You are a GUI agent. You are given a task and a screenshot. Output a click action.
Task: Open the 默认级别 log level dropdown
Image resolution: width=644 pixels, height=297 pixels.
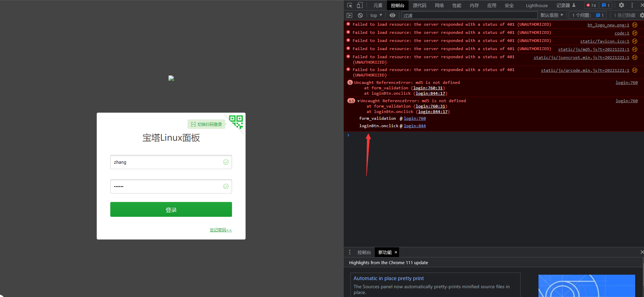[x=552, y=15]
